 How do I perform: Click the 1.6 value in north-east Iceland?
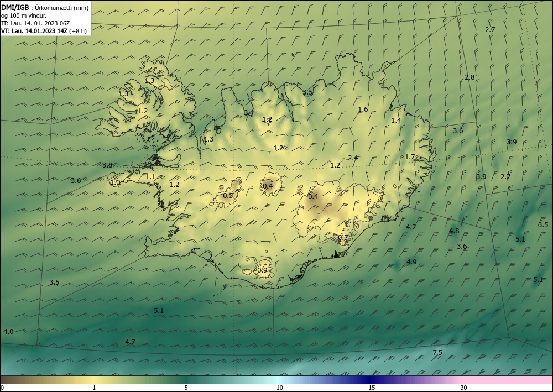(x=363, y=109)
